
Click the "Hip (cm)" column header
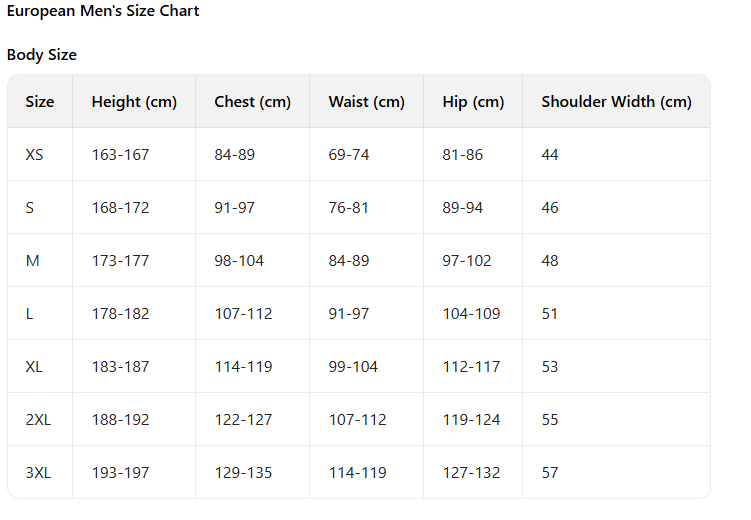pos(473,102)
